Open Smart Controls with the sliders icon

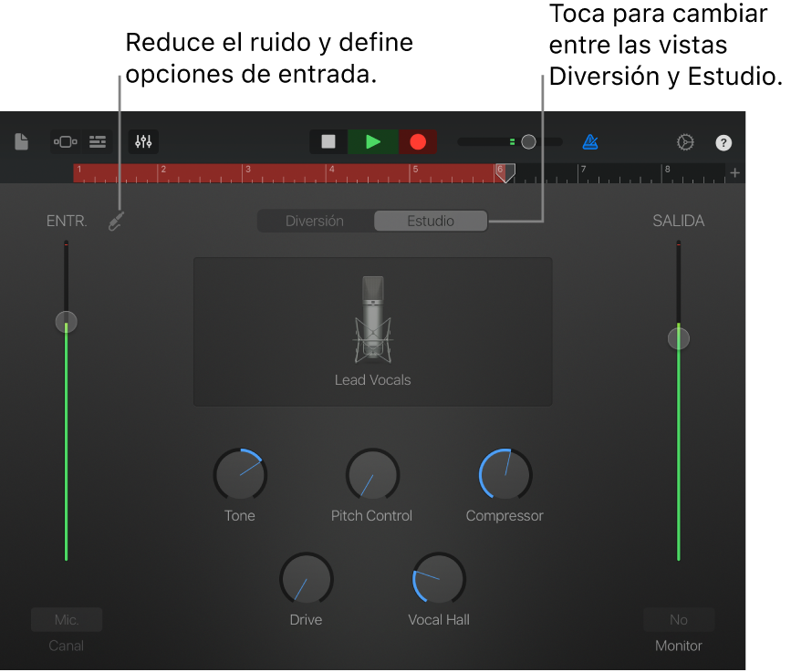(142, 141)
